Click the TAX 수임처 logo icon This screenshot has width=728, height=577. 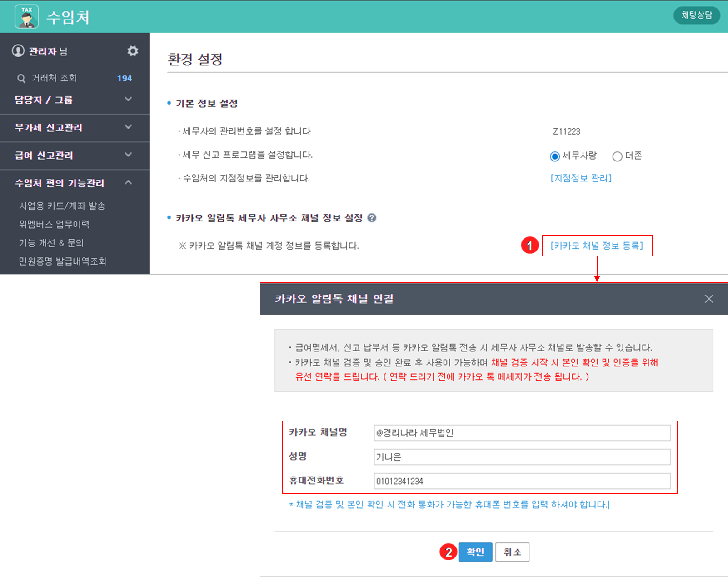point(26,17)
